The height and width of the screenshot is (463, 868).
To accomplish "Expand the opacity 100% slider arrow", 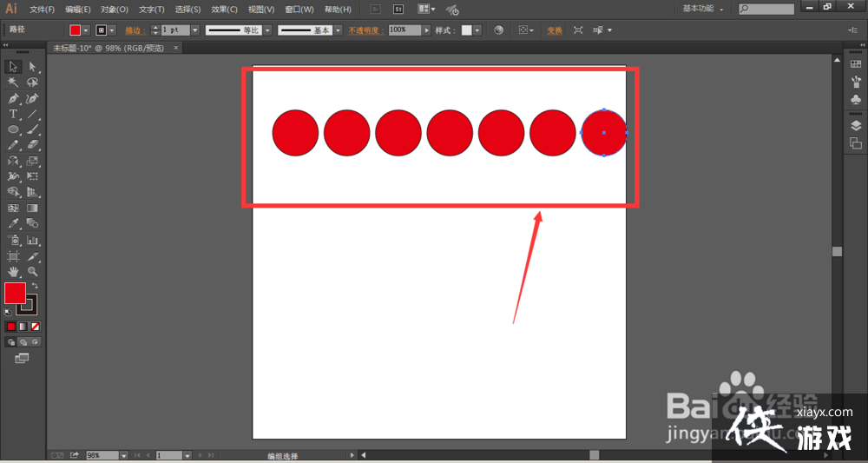I will tap(427, 30).
